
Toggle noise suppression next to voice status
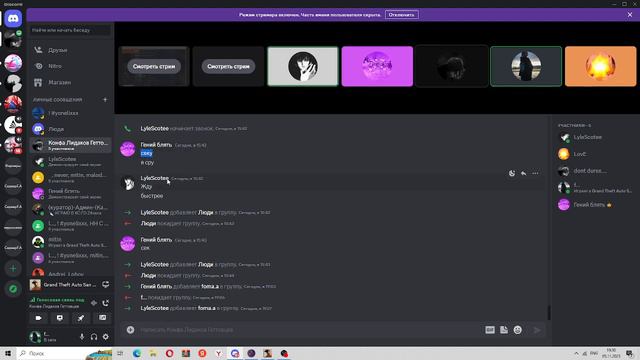click(x=94, y=303)
